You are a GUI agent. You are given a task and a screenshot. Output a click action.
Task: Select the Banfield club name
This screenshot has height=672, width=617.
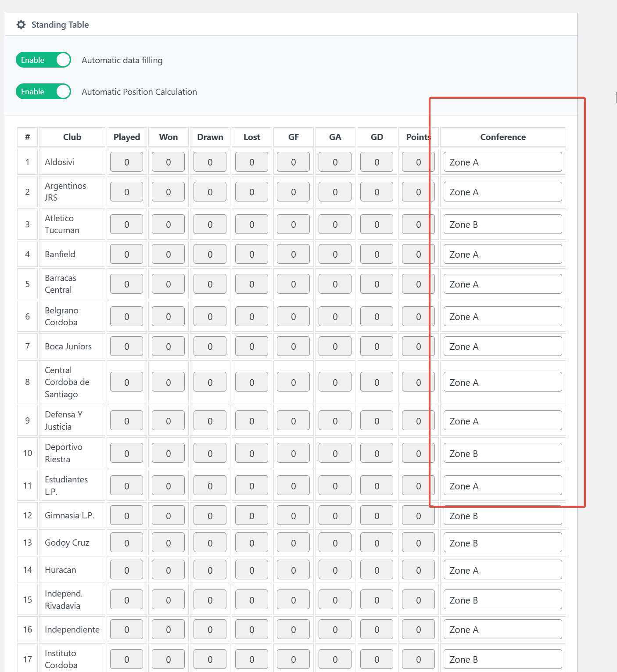[60, 254]
